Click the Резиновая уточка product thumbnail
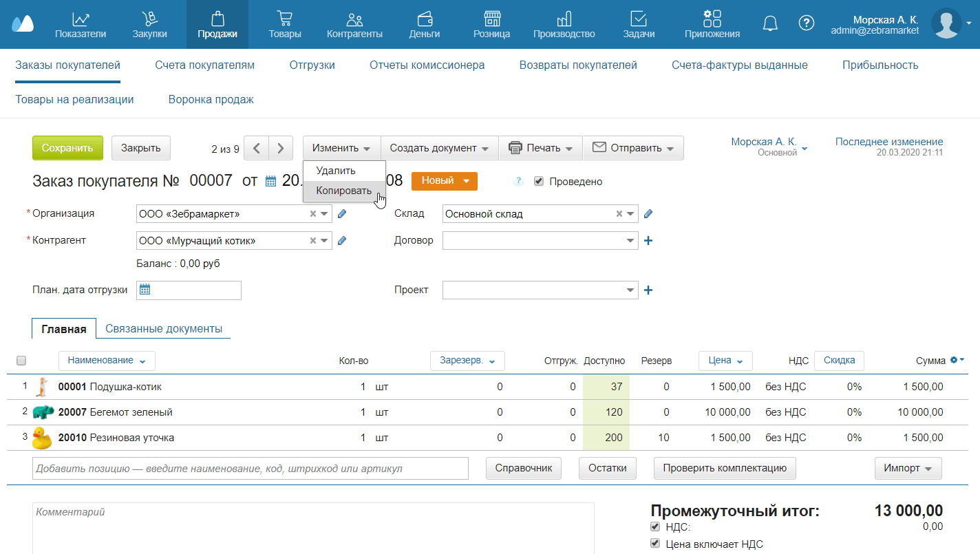This screenshot has width=980, height=554. coord(43,438)
